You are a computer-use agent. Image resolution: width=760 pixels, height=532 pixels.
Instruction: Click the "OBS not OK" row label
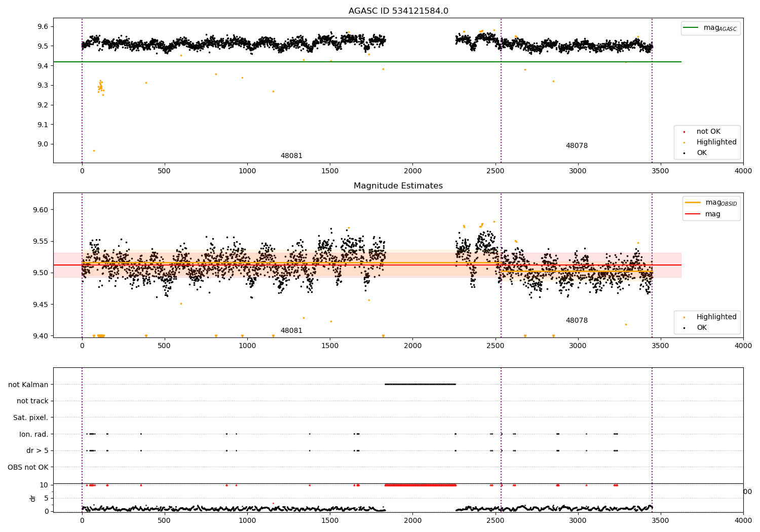(28, 468)
